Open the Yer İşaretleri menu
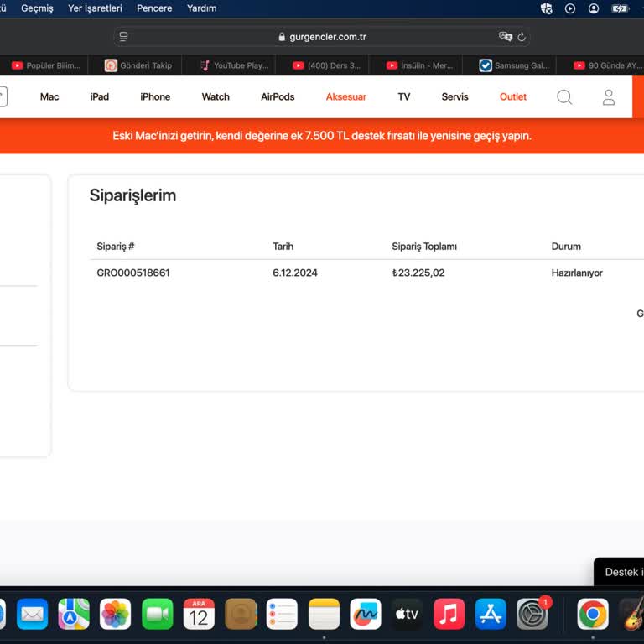644x644 pixels. [95, 8]
